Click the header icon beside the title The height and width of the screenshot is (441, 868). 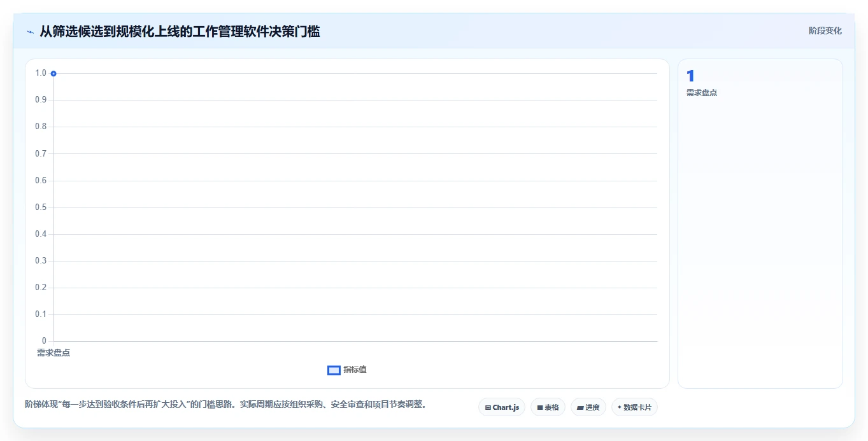coord(31,32)
